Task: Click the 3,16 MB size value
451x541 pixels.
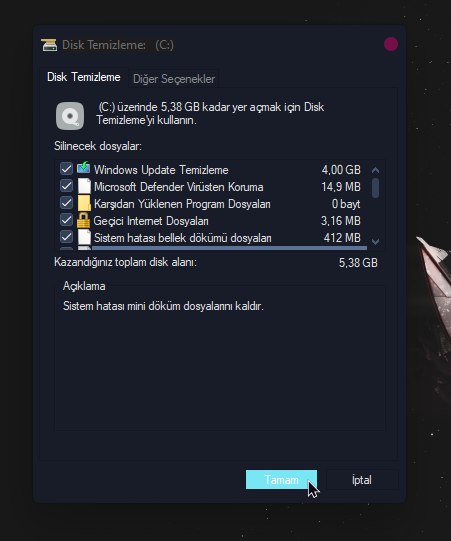Action: pyautogui.click(x=341, y=221)
